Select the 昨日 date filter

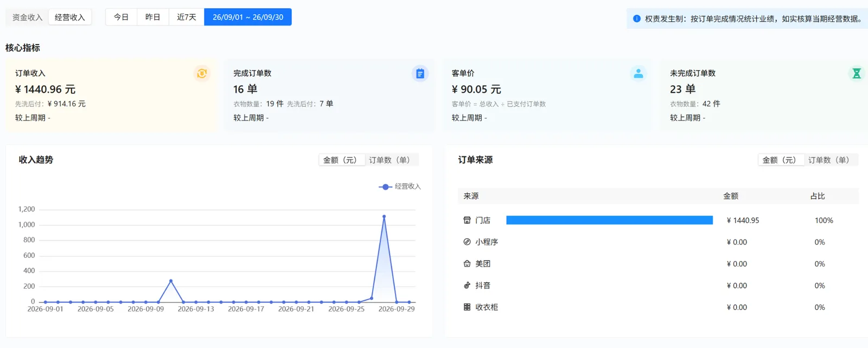[153, 17]
